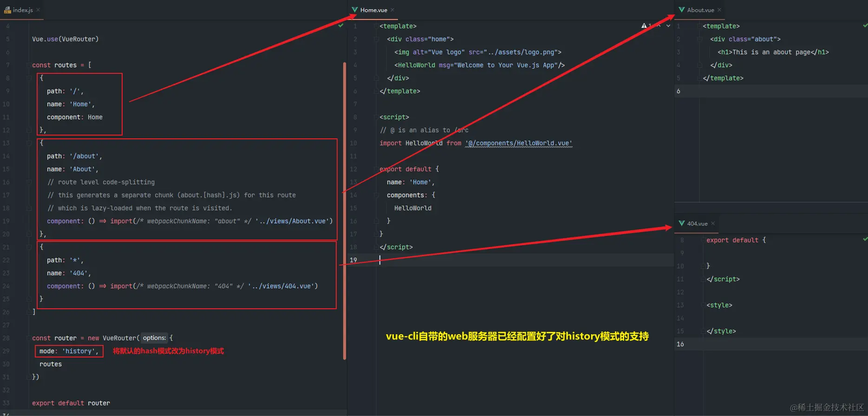Image resolution: width=868 pixels, height=416 pixels.
Task: Click the Vue icon on 404.vue tab
Action: [x=682, y=223]
